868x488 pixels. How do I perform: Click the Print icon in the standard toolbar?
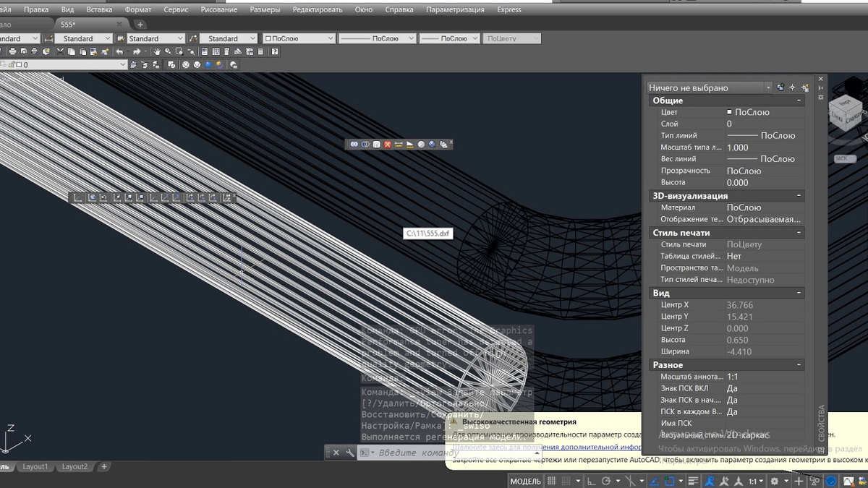[12, 52]
